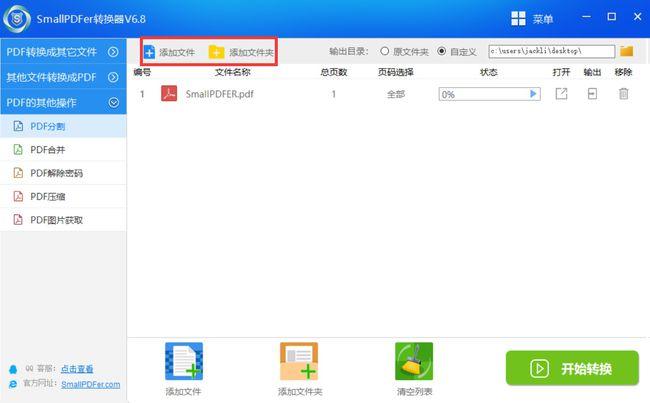Open the converted SmallPDFER.pdf file icon
This screenshot has height=403, width=650.
coord(561,94)
